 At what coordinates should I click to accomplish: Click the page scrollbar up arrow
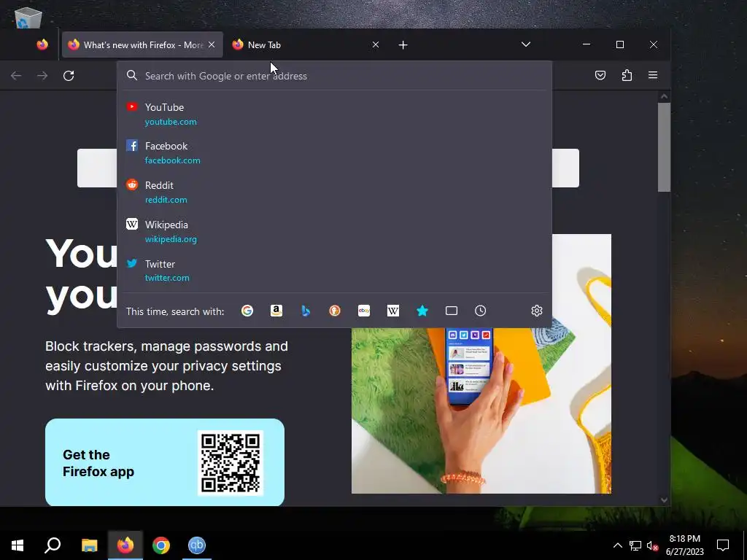[664, 97]
